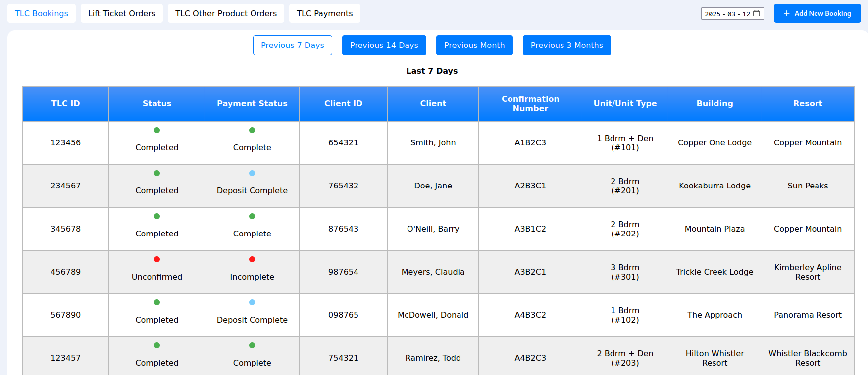This screenshot has width=868, height=375.
Task: Click the Status column header
Action: click(x=157, y=104)
